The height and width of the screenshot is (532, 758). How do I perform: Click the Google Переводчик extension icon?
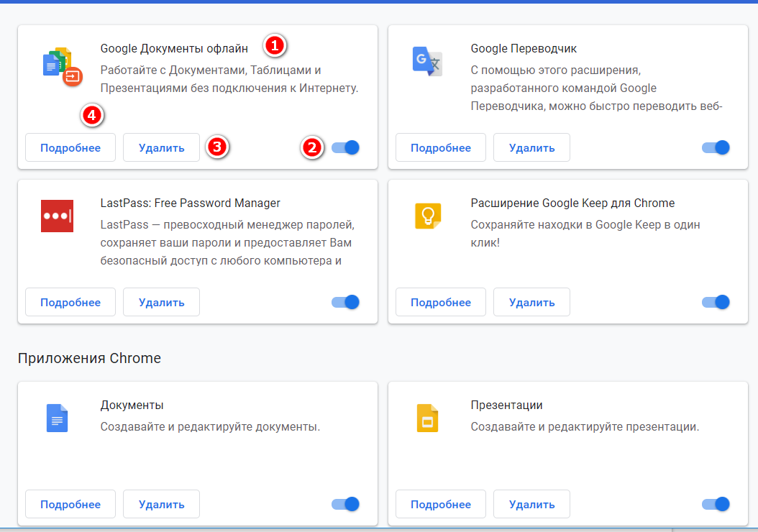[x=427, y=61]
